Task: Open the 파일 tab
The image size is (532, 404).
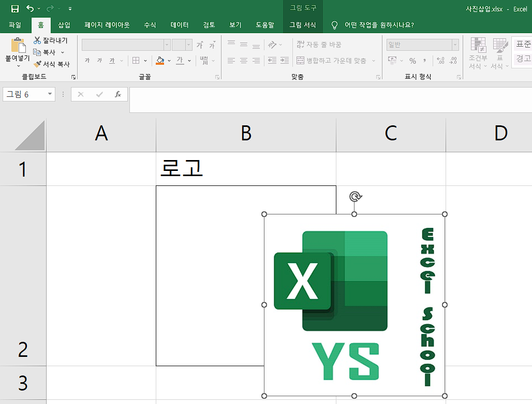Action: [x=15, y=25]
